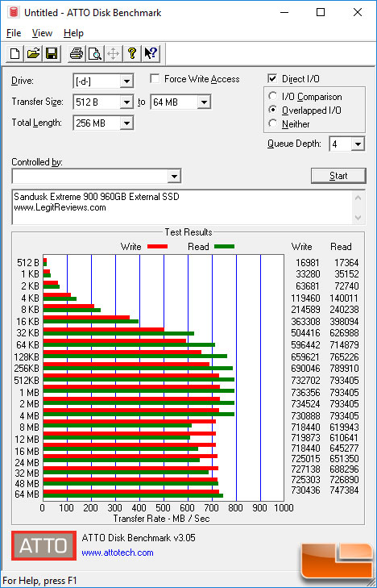The width and height of the screenshot is (377, 588).
Task: Click the 24 MB row label in chart
Action: click(x=27, y=463)
